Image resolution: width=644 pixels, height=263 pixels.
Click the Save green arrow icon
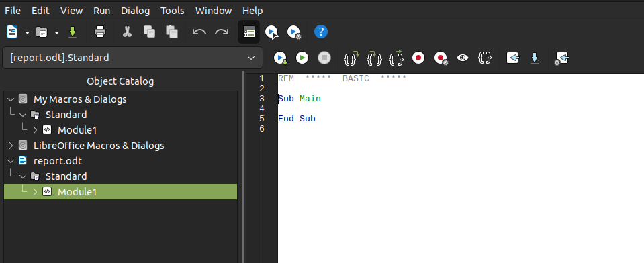point(73,32)
